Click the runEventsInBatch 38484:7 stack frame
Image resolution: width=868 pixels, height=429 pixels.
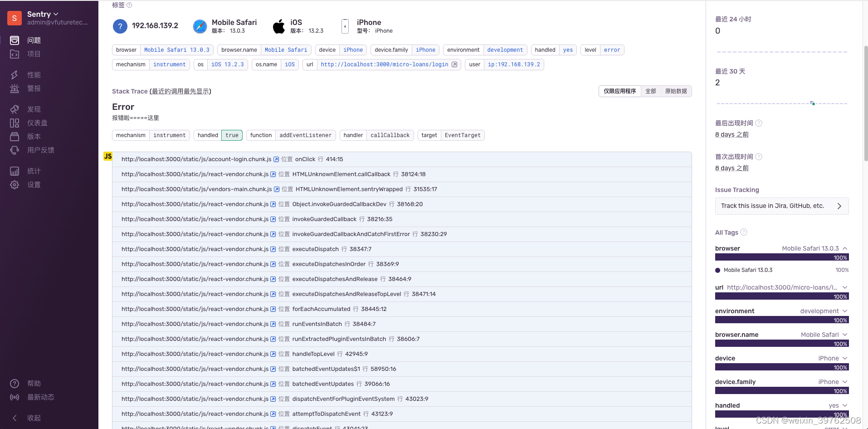point(402,324)
